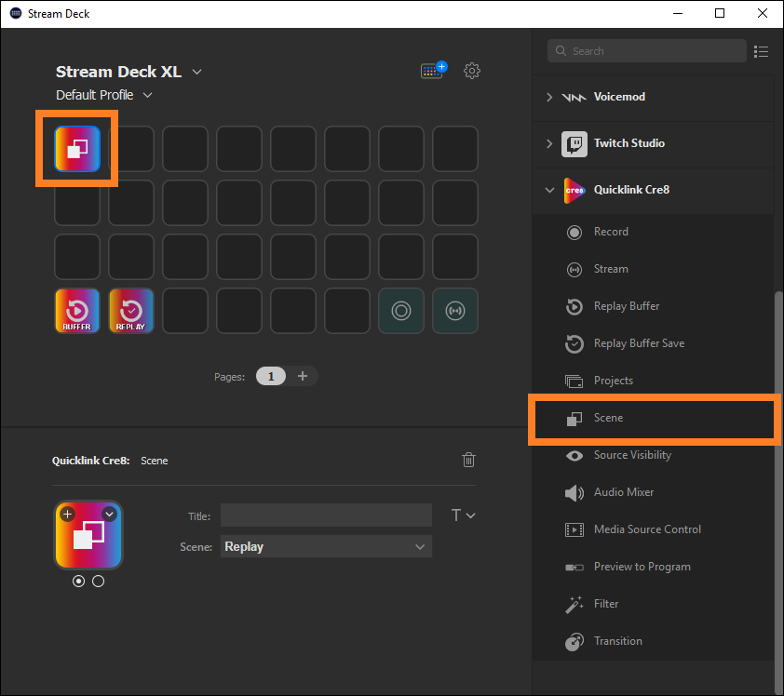Viewport: 784px width, 696px height.
Task: Click the Scene action icon in the list
Action: pyautogui.click(x=574, y=419)
